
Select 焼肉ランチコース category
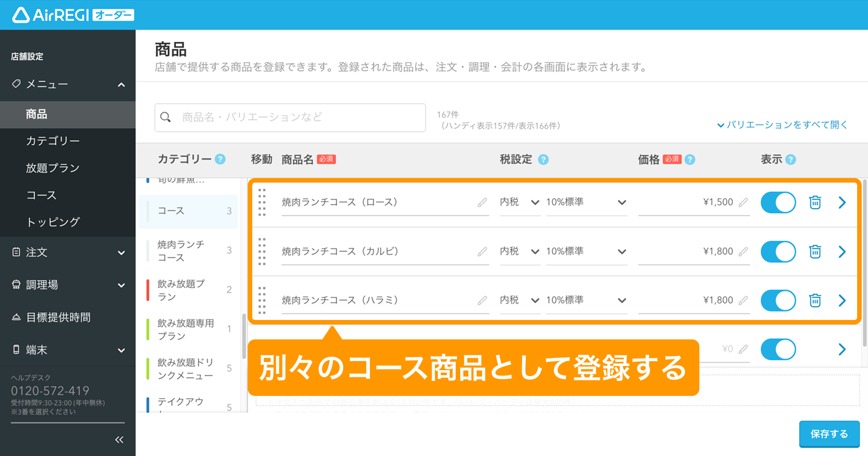[188, 251]
